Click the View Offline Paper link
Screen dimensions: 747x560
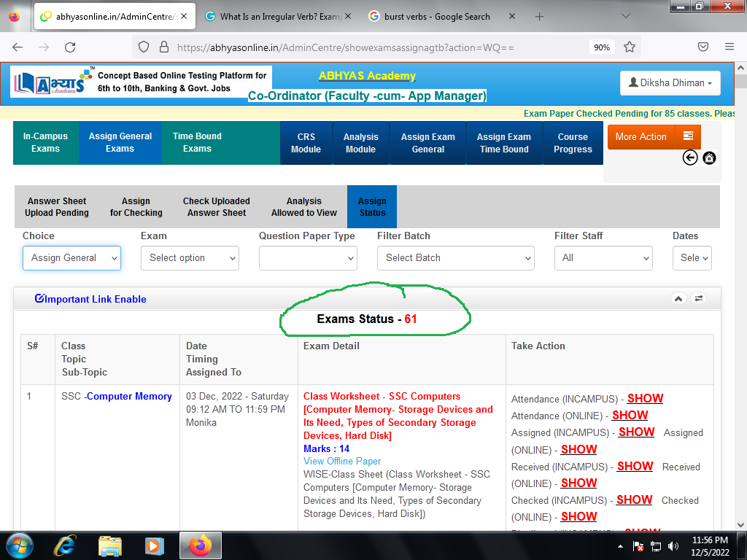[x=342, y=461]
